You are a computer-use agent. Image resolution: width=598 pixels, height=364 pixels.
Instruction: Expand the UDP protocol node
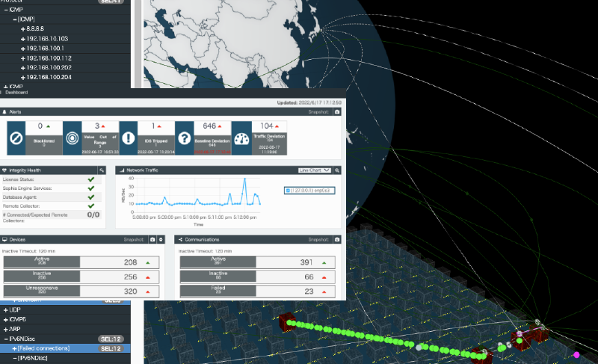(7, 309)
